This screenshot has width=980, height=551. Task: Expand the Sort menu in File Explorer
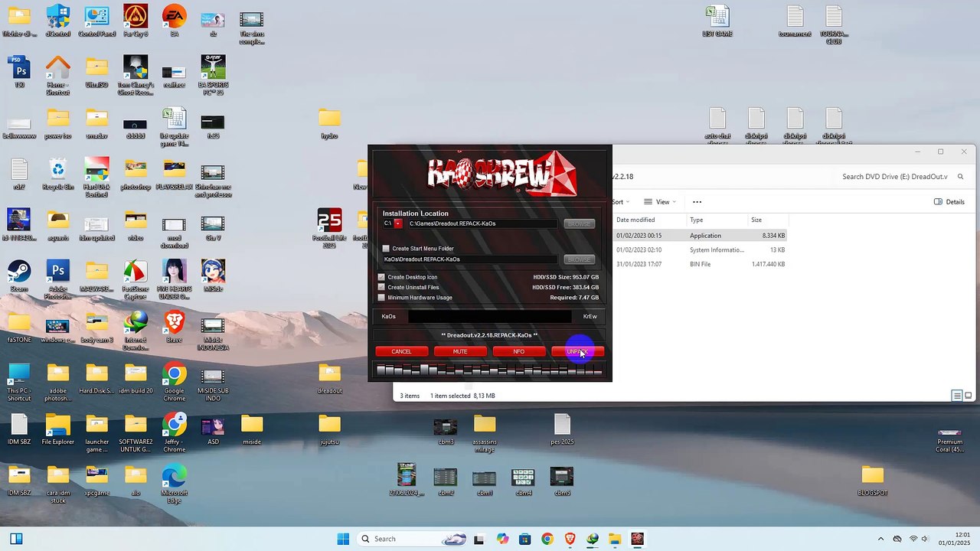coord(620,202)
